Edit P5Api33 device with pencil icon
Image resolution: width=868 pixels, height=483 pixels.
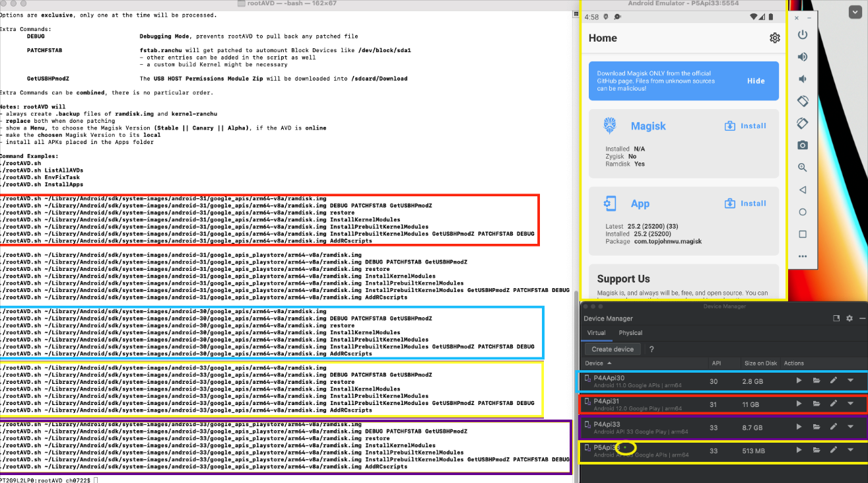click(834, 450)
